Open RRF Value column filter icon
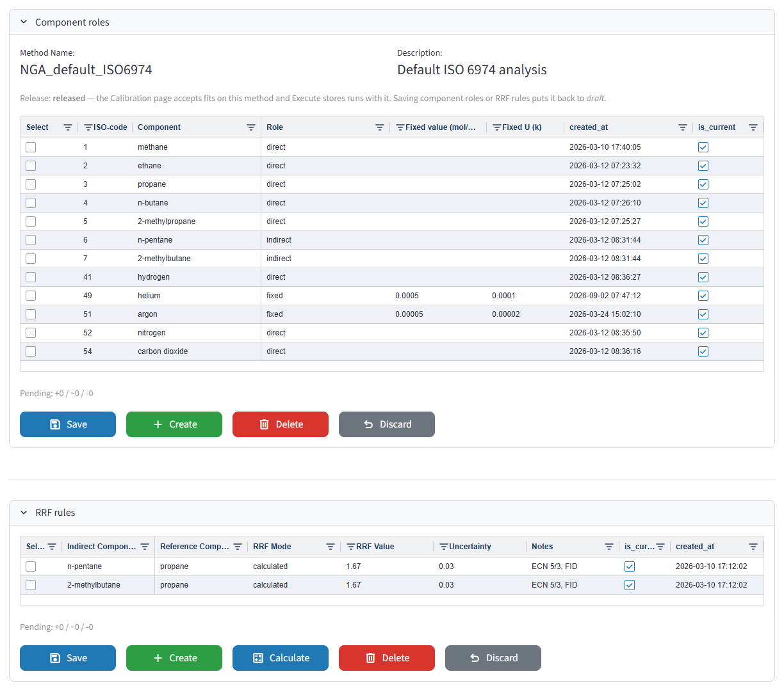The height and width of the screenshot is (690, 784). [x=351, y=547]
